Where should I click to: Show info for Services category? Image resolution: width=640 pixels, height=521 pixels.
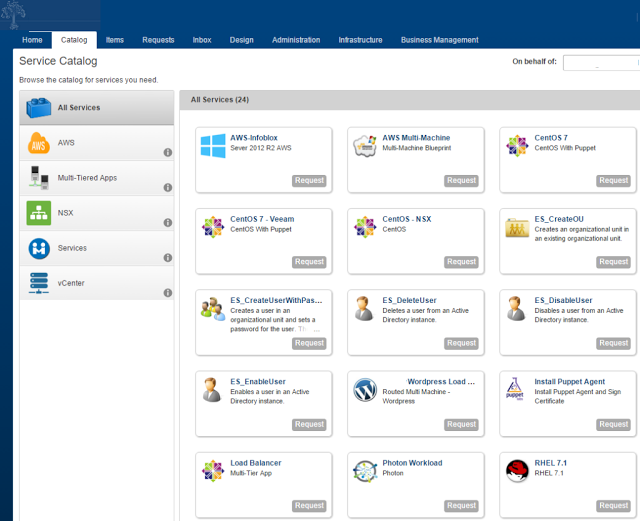click(168, 258)
